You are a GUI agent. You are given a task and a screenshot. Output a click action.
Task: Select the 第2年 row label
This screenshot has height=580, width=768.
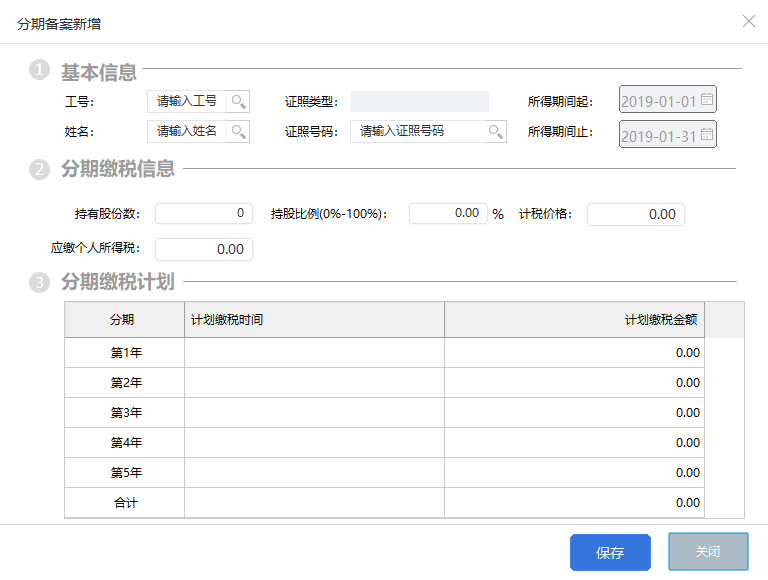126,383
